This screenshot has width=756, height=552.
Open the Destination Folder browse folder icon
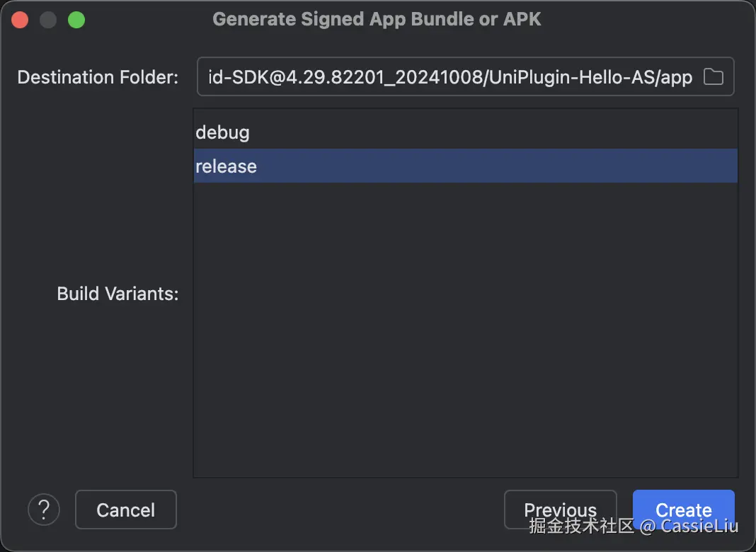tap(713, 76)
